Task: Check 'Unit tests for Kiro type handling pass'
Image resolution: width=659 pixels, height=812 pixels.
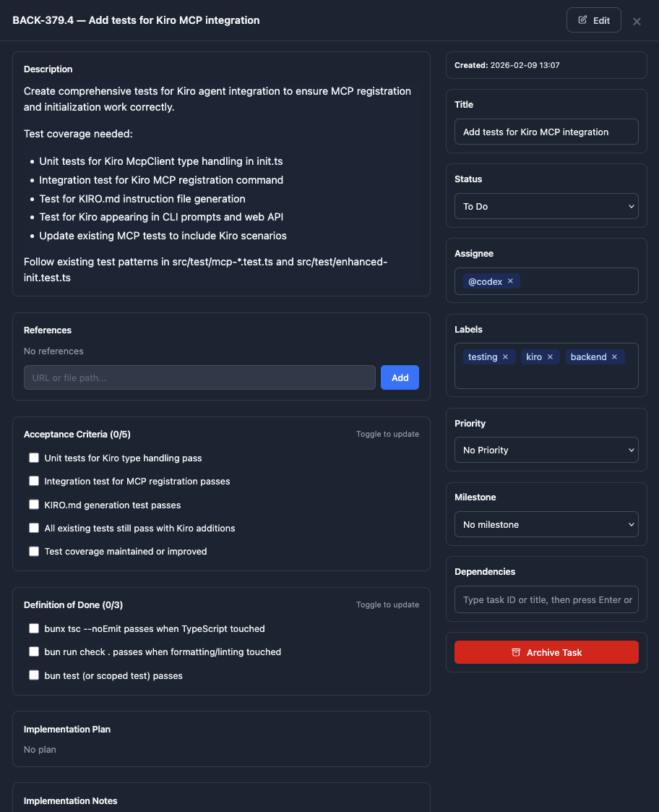Action: tap(34, 458)
